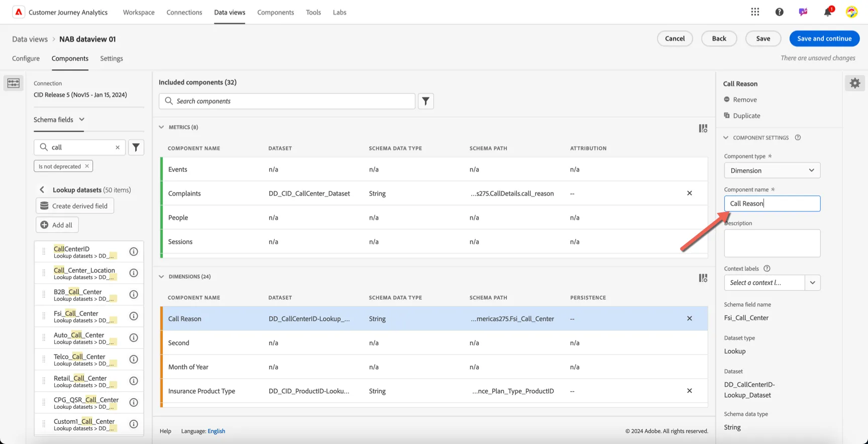
Task: Filter included components with funnel icon
Action: pos(425,101)
